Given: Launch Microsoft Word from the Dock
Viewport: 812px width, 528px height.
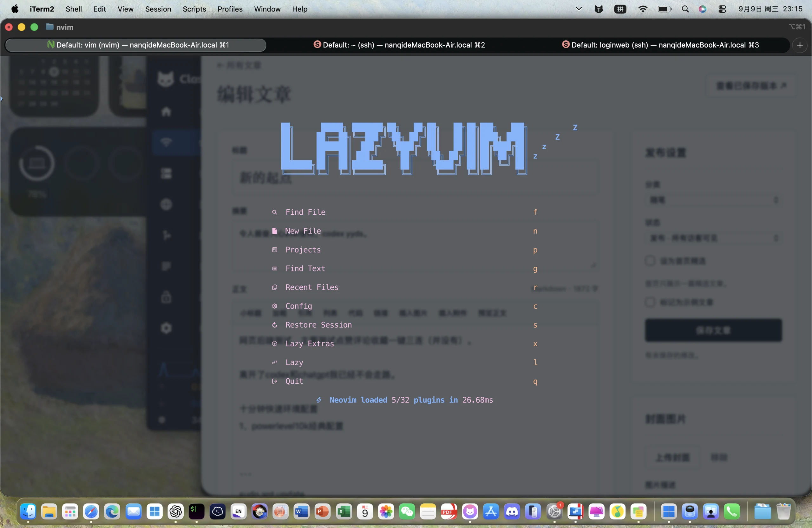Looking at the screenshot, I should pos(302,511).
